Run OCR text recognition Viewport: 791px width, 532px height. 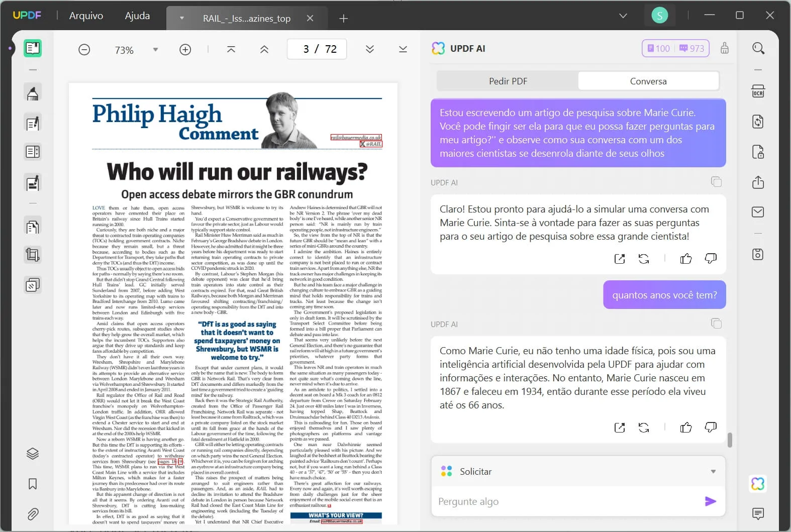pos(758,91)
